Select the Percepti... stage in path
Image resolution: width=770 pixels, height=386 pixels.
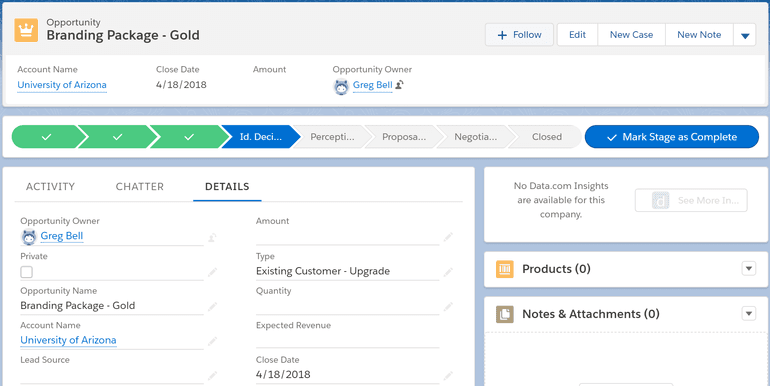[332, 137]
